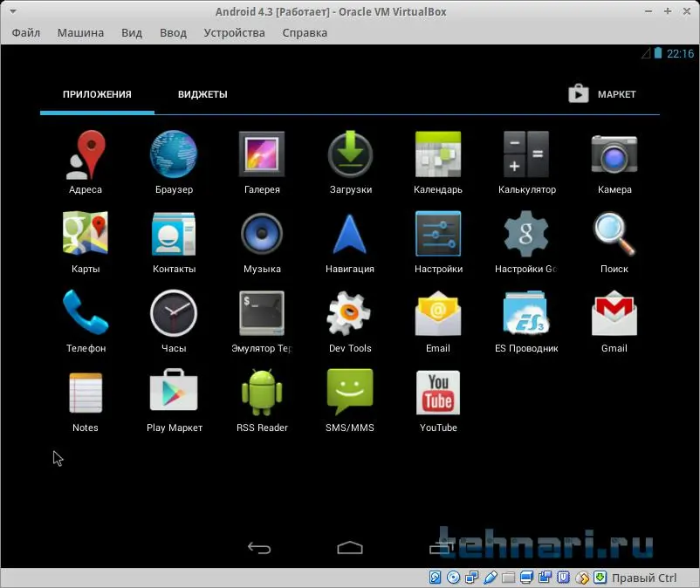Open the Ввод menu
Viewport: 700px width, 588px height.
click(173, 32)
